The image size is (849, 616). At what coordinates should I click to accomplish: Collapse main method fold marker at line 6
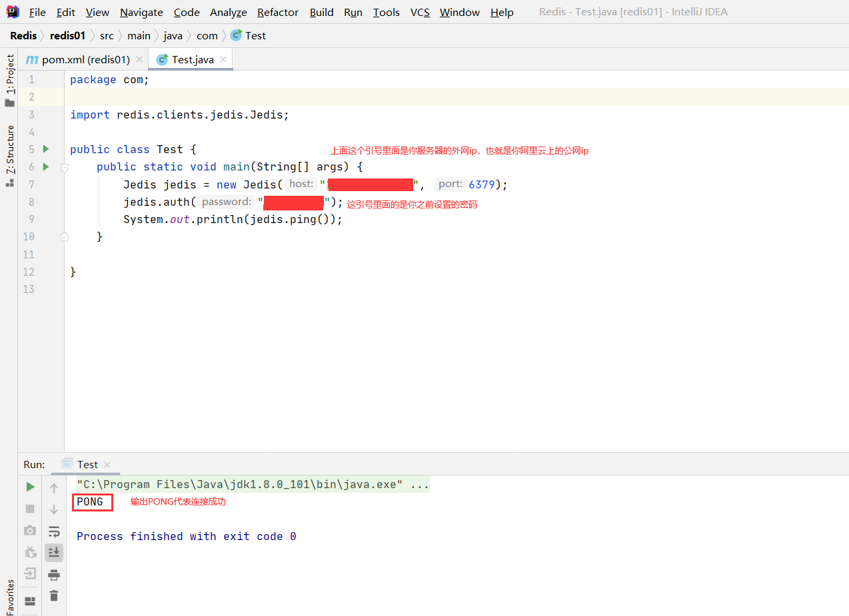(x=65, y=167)
